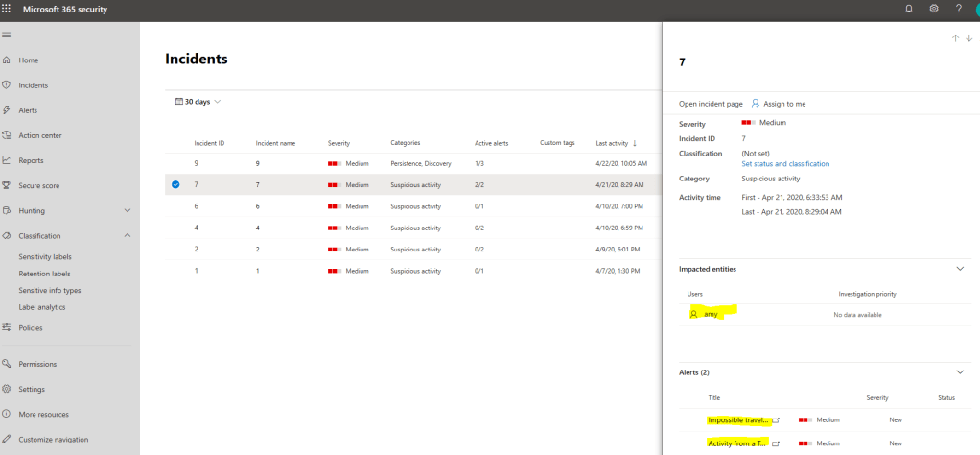Viewport: 980px width, 455px height.
Task: Go to previous incident with up arrow
Action: pos(955,38)
